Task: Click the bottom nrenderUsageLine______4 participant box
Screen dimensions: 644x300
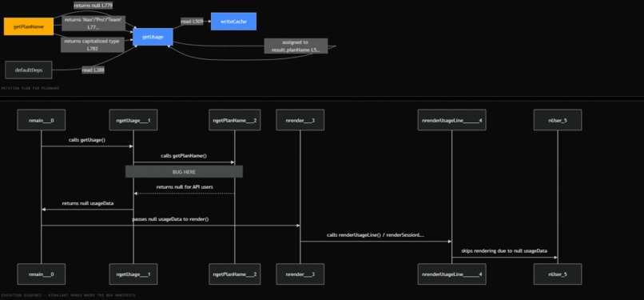Action: click(451, 274)
